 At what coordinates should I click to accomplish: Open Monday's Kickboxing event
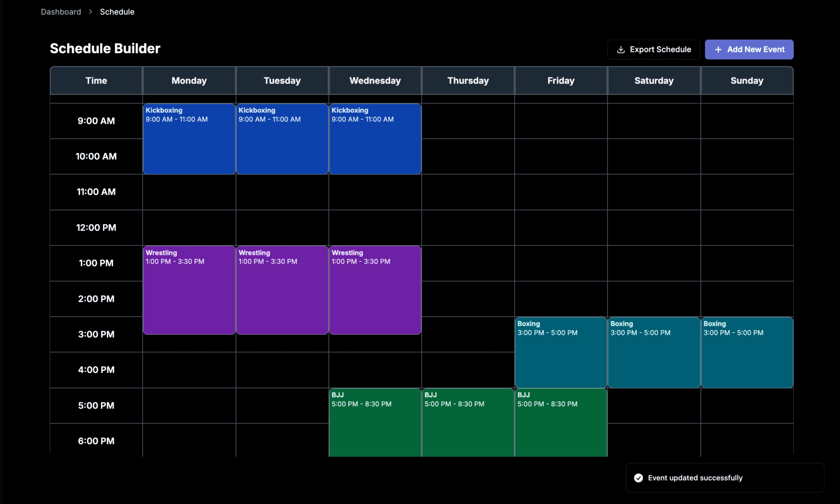pyautogui.click(x=189, y=139)
